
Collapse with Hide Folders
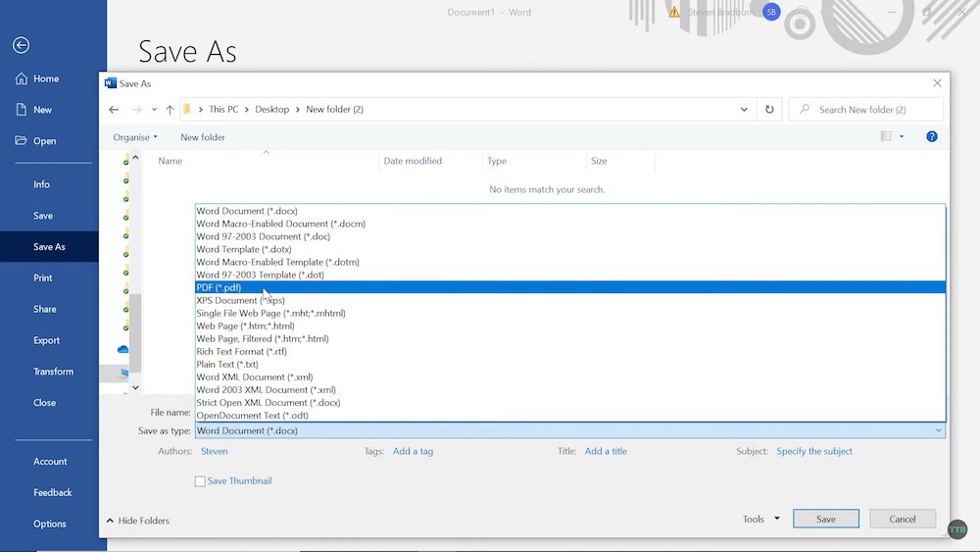137,520
